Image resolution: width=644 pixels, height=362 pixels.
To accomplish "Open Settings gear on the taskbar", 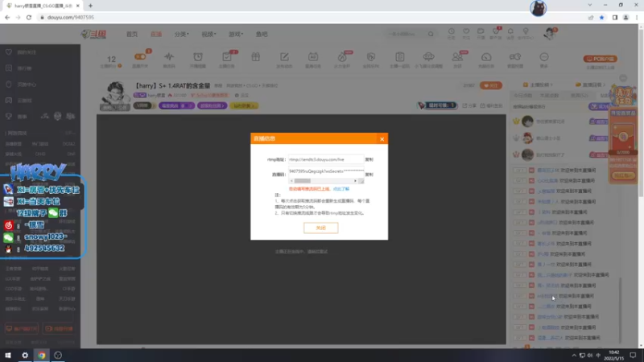I will pyautogui.click(x=25, y=355).
